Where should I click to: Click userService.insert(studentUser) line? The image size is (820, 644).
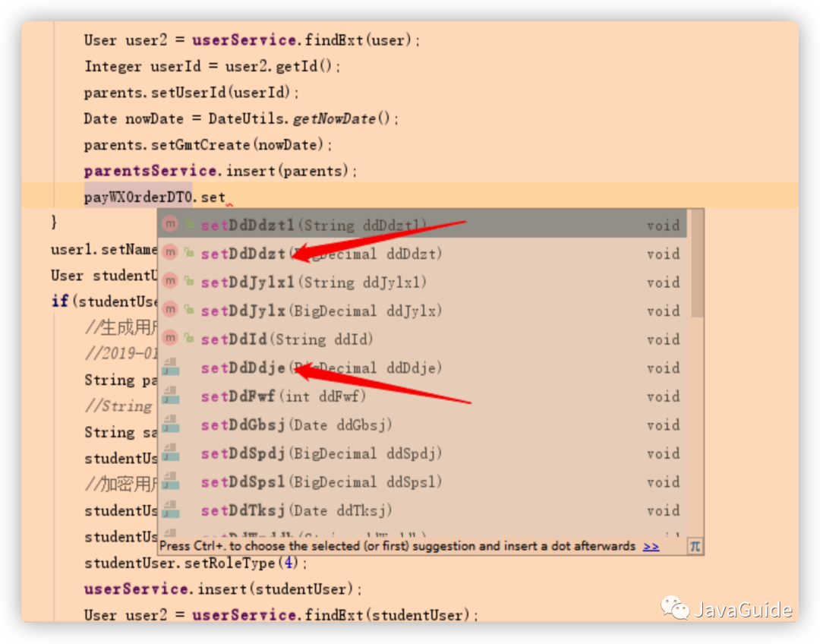(222, 589)
